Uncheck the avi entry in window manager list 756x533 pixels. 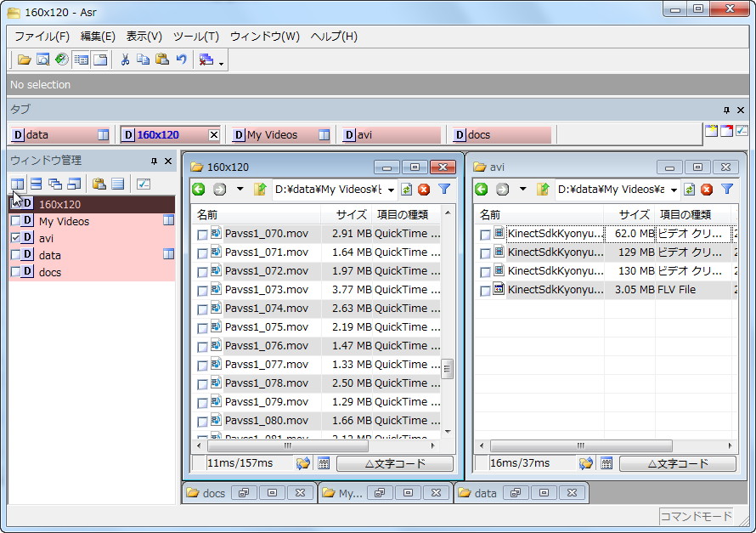[15, 238]
